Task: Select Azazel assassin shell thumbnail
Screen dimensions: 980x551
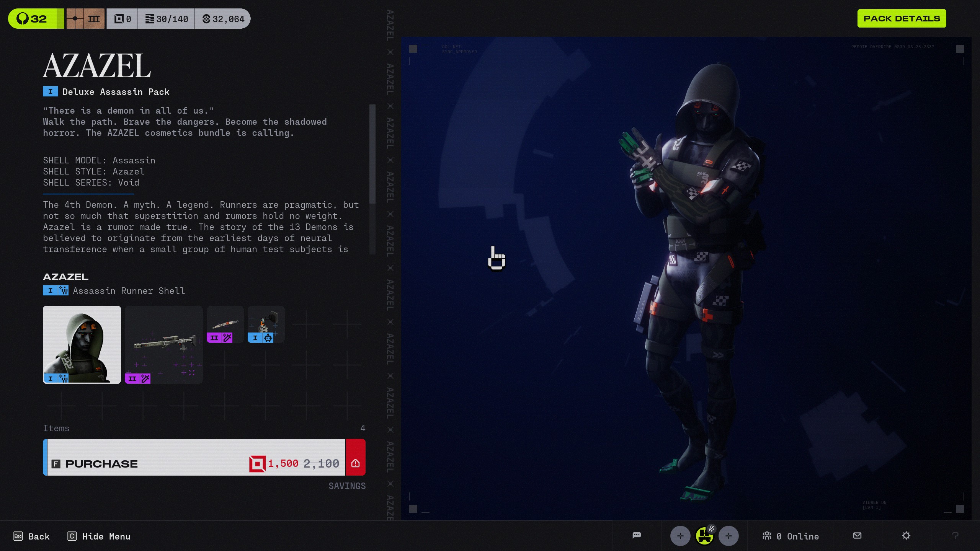Action: pos(82,344)
